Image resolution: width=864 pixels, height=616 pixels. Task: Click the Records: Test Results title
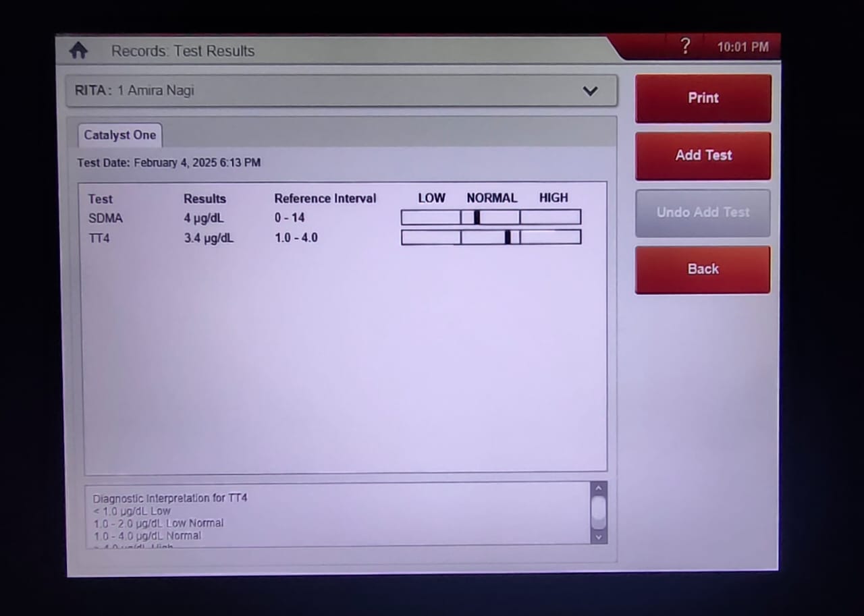(x=183, y=51)
